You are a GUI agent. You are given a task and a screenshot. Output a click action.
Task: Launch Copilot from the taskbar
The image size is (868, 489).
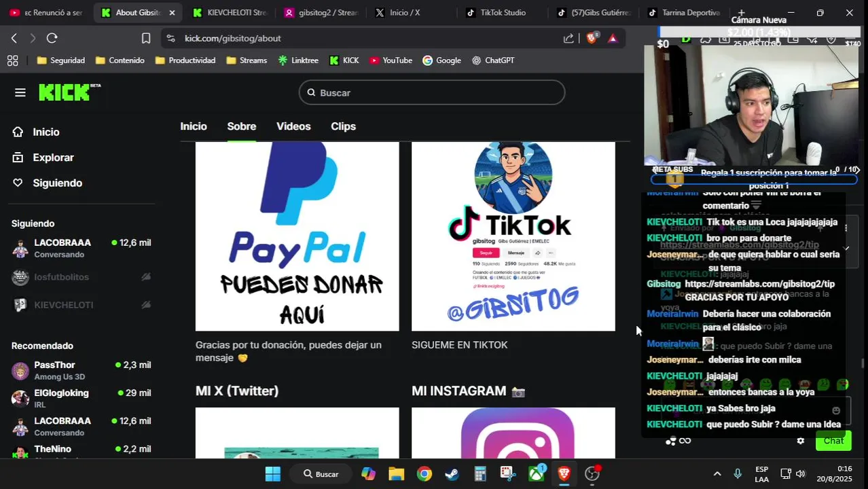click(x=368, y=473)
